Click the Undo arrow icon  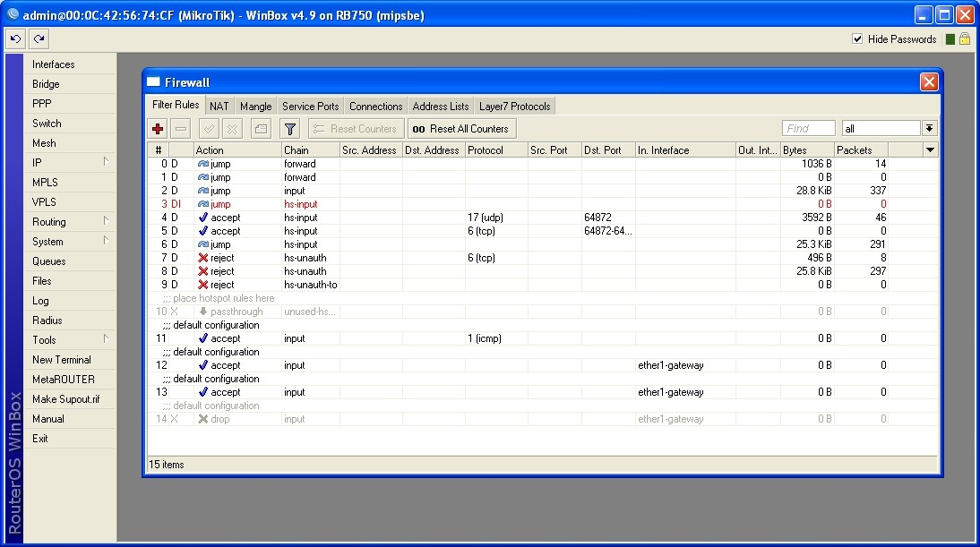(x=15, y=38)
